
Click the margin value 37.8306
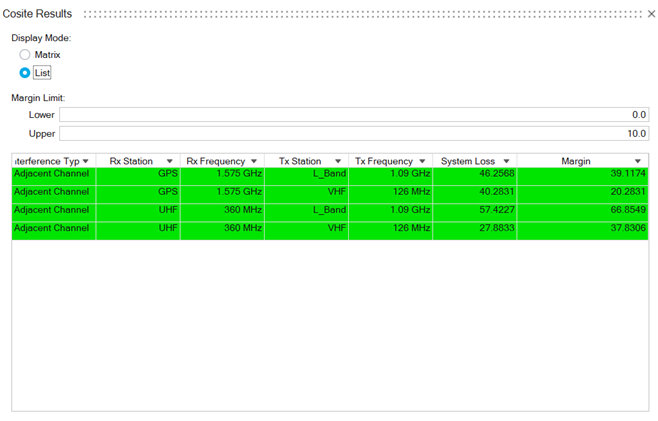point(628,227)
